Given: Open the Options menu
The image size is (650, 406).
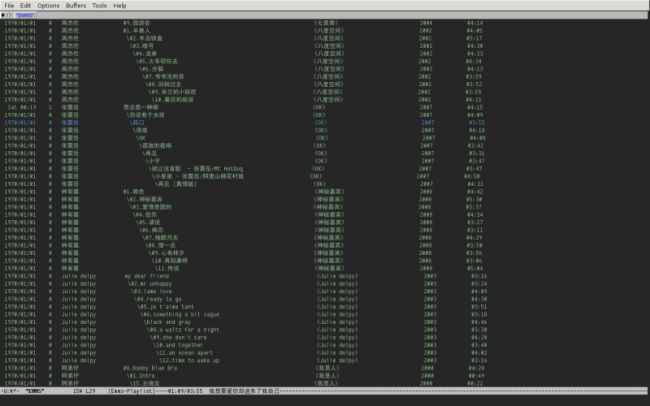Looking at the screenshot, I should (48, 5).
